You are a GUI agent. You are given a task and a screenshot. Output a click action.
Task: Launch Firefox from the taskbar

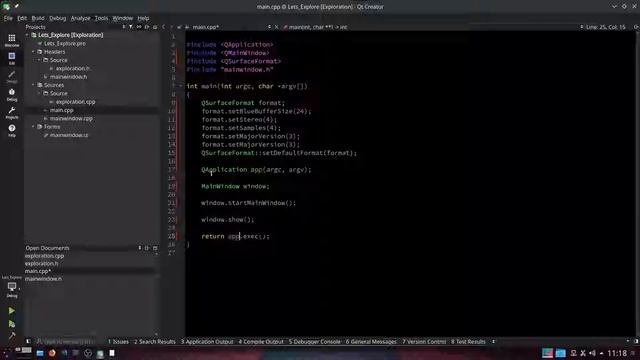(x=52, y=353)
